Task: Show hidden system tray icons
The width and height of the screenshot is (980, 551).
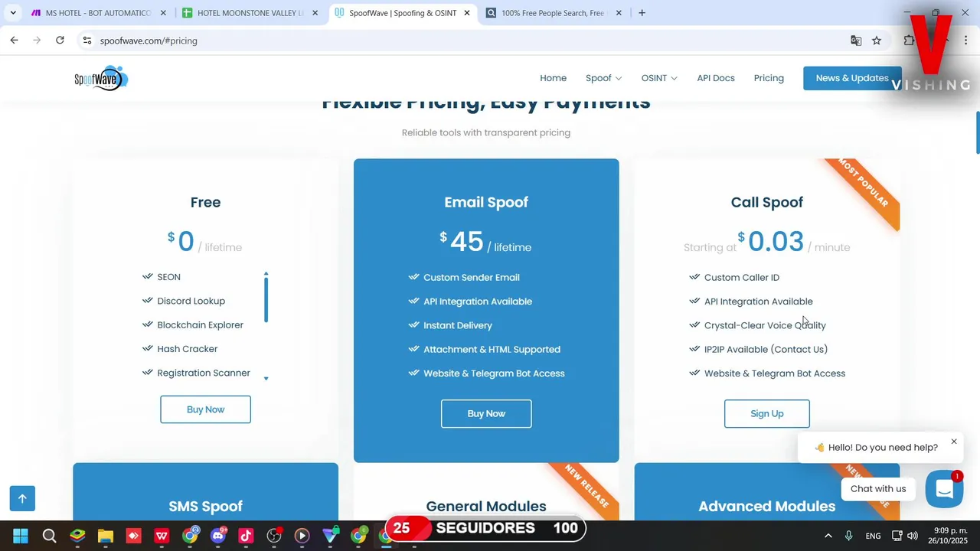Action: tap(828, 536)
